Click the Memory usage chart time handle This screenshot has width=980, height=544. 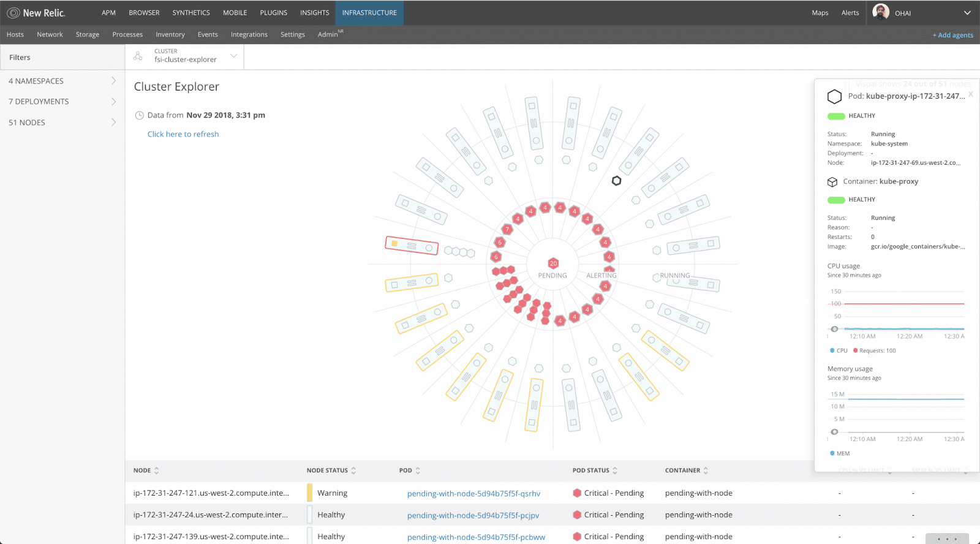tap(834, 432)
